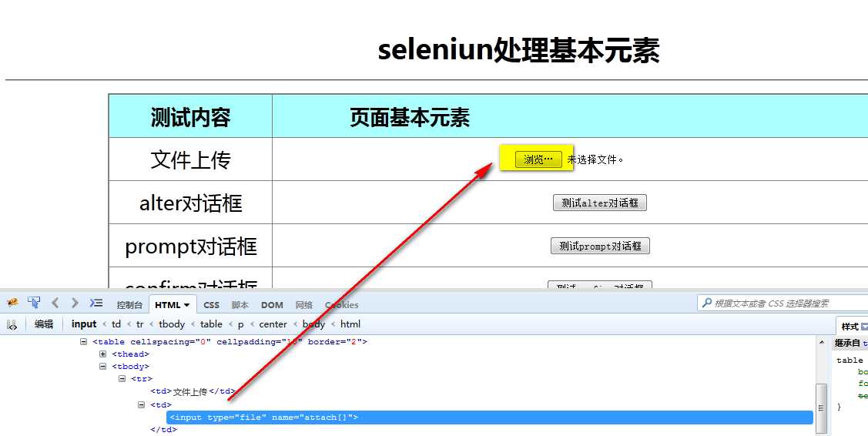Collapse the table node
The width and height of the screenshot is (868, 436).
tap(84, 342)
